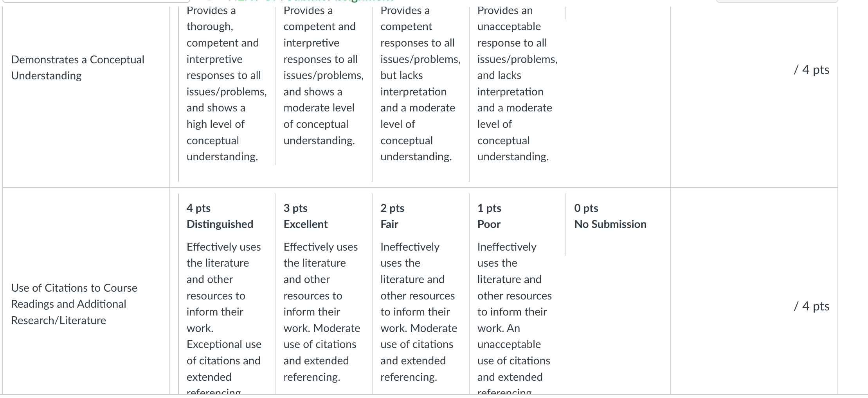The height and width of the screenshot is (398, 868).
Task: Pick the Poor rating heading
Action: coord(489,224)
